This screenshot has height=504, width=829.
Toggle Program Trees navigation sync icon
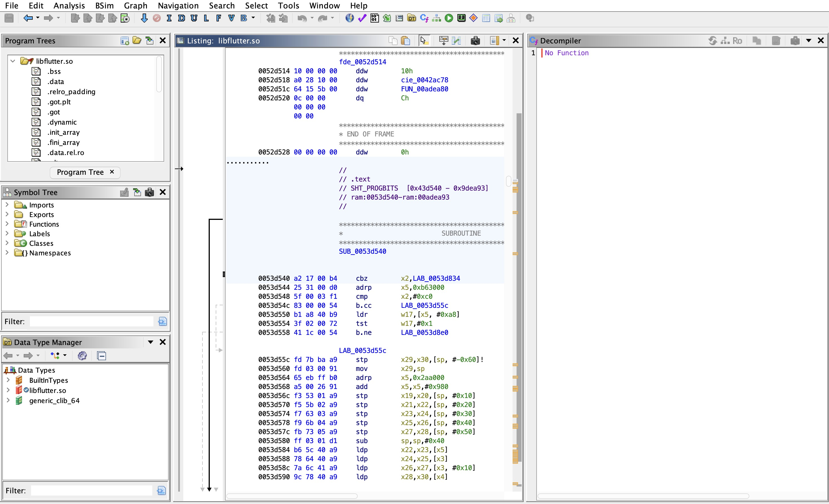149,41
